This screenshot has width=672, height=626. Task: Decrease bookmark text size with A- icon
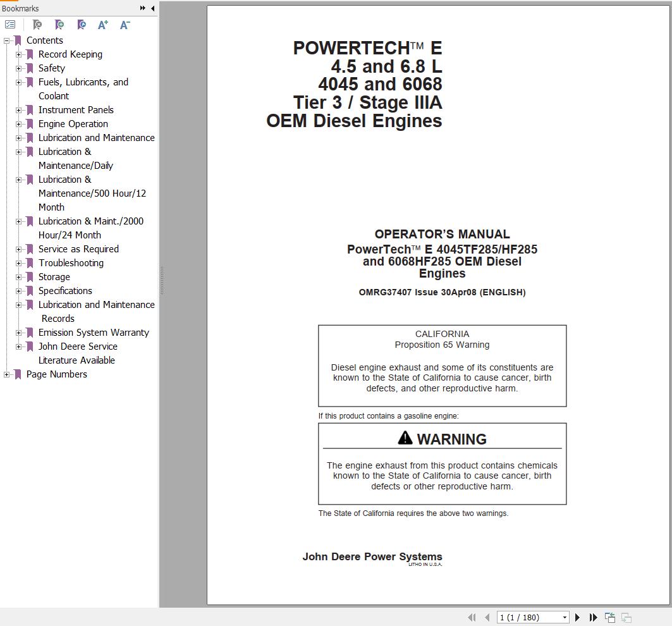click(125, 25)
